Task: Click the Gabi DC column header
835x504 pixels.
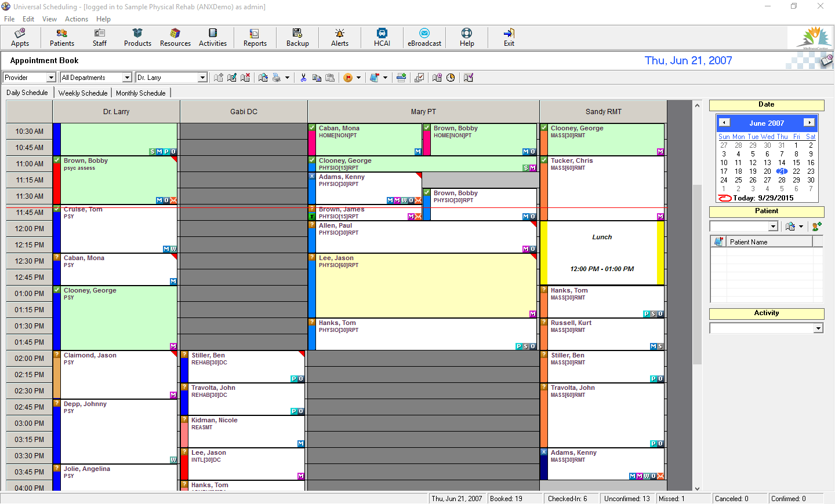Action: click(244, 112)
